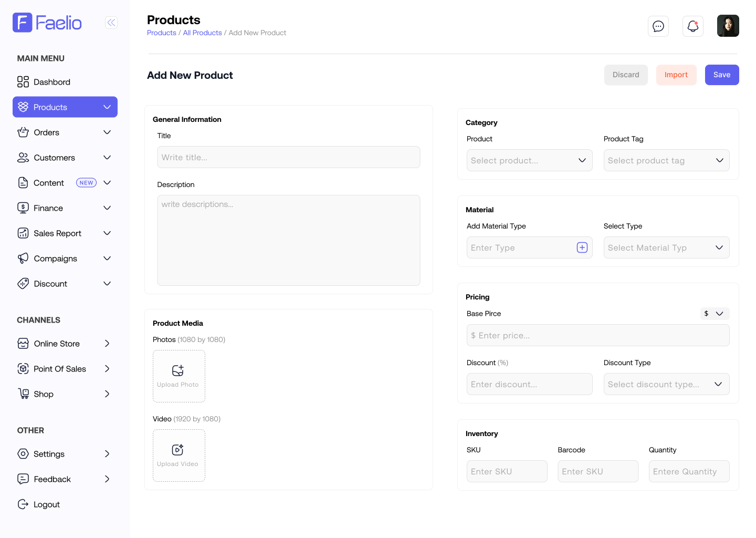The width and height of the screenshot is (756, 538).
Task: Open the Select discount type dropdown
Action: pyautogui.click(x=666, y=384)
